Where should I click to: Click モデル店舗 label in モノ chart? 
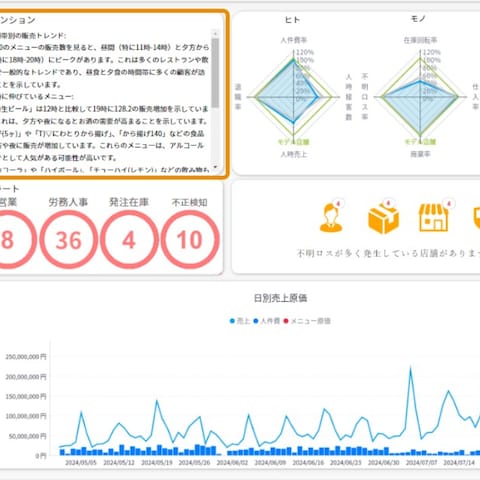tap(420, 142)
